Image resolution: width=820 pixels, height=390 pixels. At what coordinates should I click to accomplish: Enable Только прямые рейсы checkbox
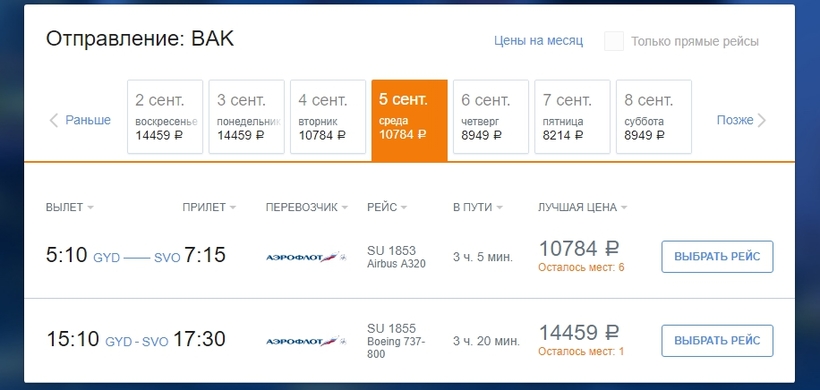[614, 41]
